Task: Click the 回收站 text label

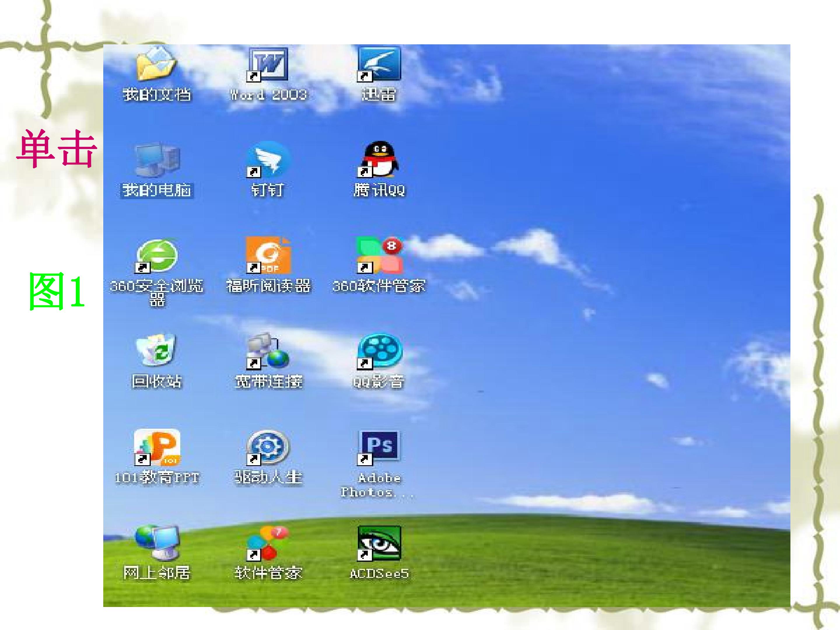Action: (x=157, y=381)
